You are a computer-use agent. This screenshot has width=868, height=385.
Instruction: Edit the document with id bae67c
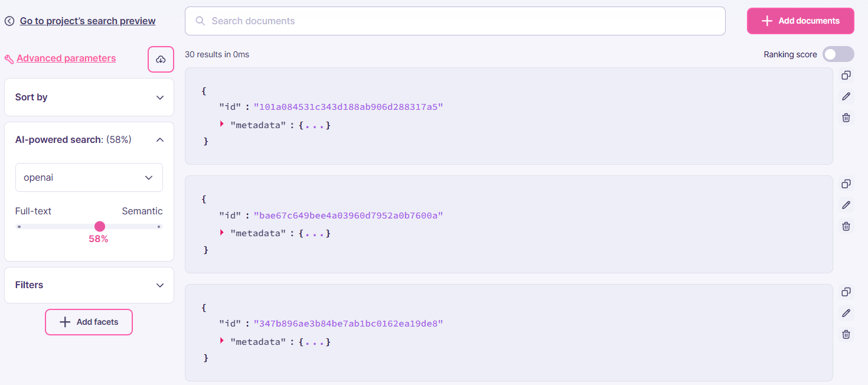pos(846,205)
